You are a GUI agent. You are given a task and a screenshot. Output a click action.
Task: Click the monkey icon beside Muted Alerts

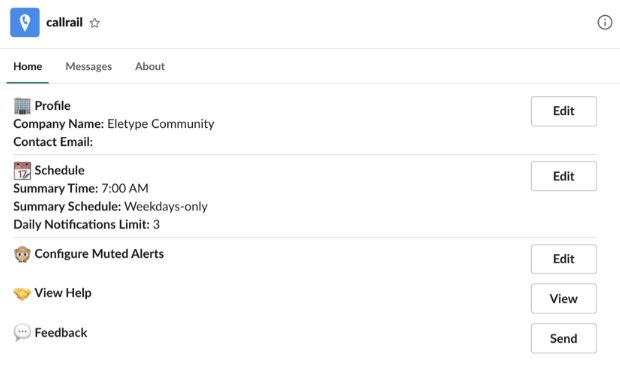[22, 254]
